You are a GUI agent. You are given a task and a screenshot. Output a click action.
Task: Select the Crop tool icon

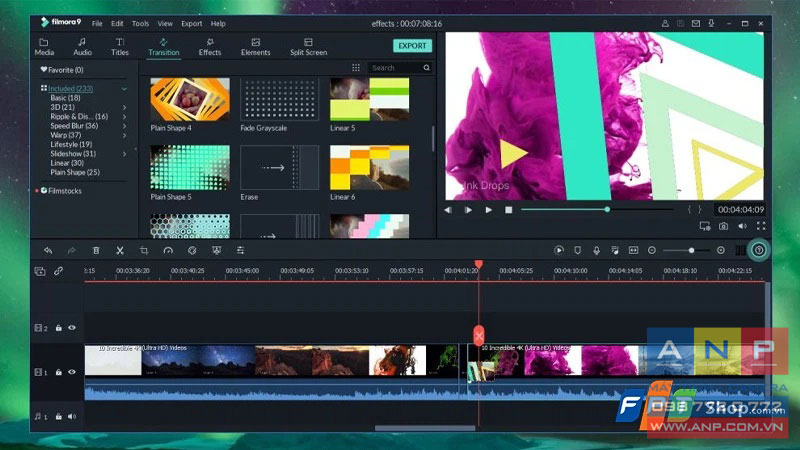[144, 251]
